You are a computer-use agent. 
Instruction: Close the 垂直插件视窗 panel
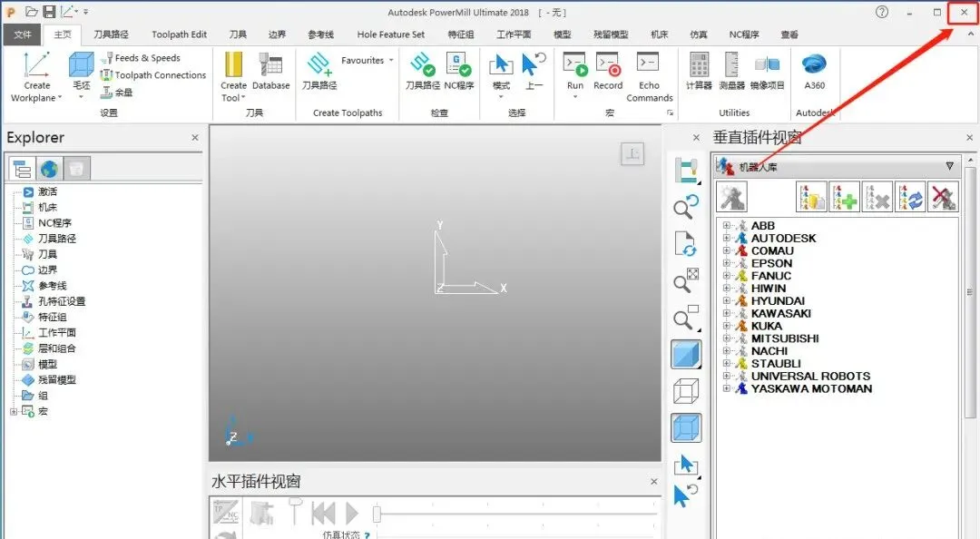pos(969,138)
